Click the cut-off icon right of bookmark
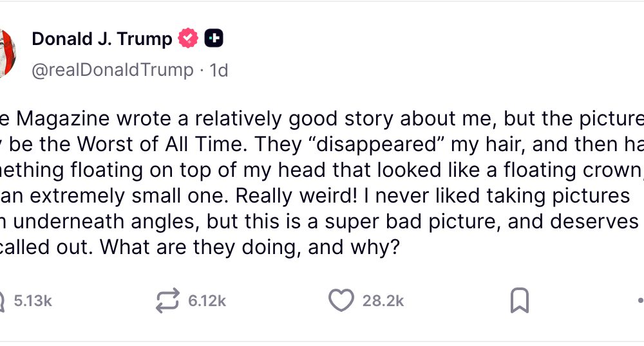Viewport: 644px width, 346px height. 640,300
